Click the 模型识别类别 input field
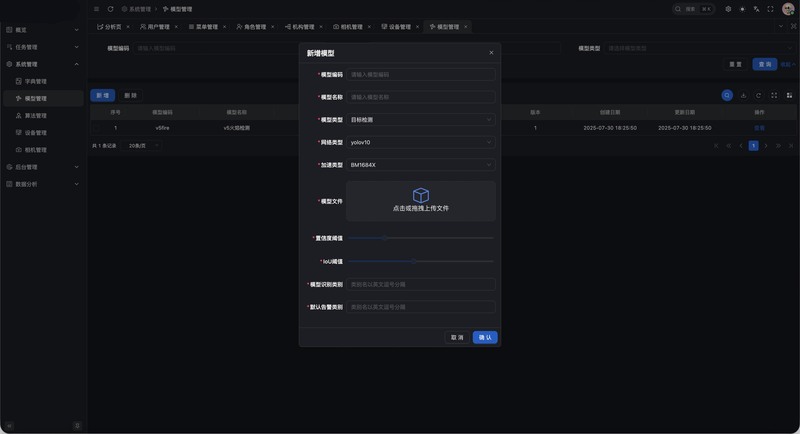 point(421,285)
